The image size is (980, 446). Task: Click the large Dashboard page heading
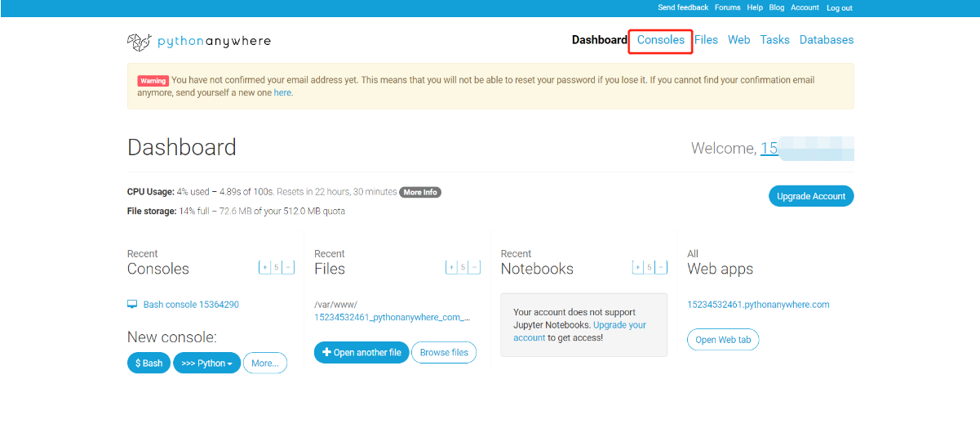(182, 147)
